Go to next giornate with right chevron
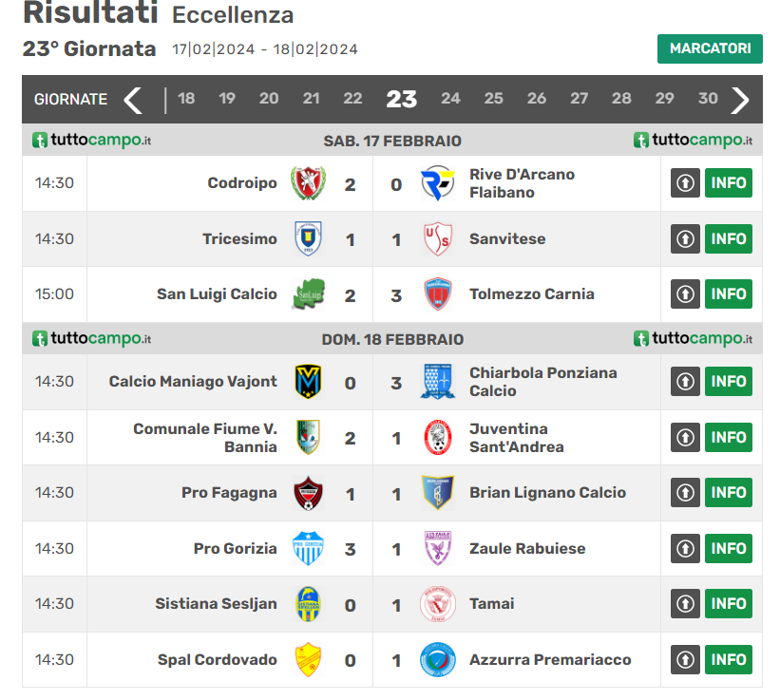The image size is (780, 700). click(740, 100)
